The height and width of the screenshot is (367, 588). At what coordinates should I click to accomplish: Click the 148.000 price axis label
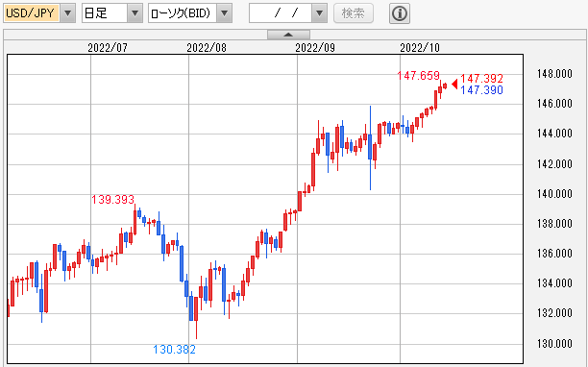(554, 74)
